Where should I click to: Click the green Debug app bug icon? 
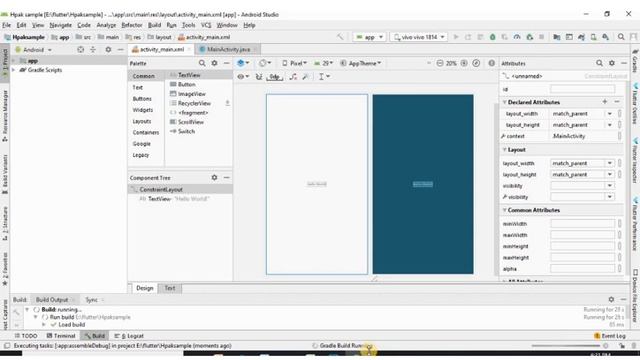point(493,37)
